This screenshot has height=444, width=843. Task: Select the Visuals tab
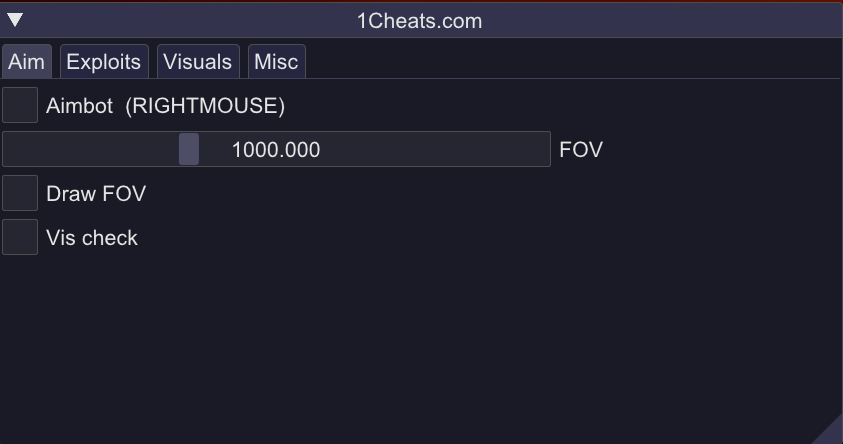pos(197,62)
